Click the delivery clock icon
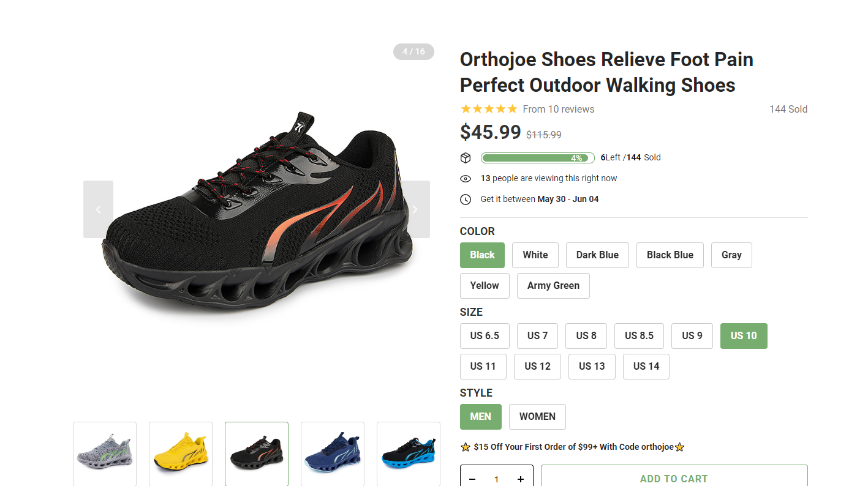The image size is (868, 486). [466, 200]
